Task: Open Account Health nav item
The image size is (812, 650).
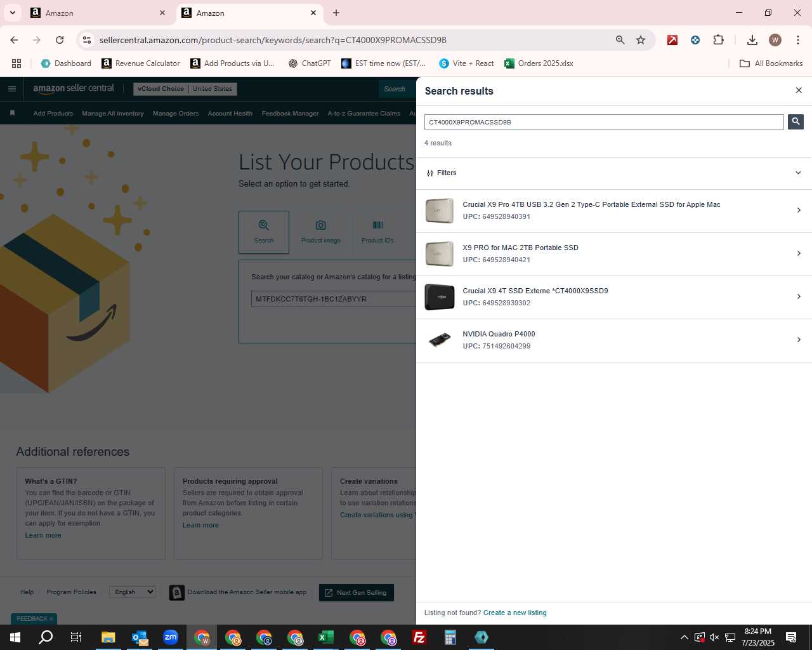Action: (x=230, y=114)
